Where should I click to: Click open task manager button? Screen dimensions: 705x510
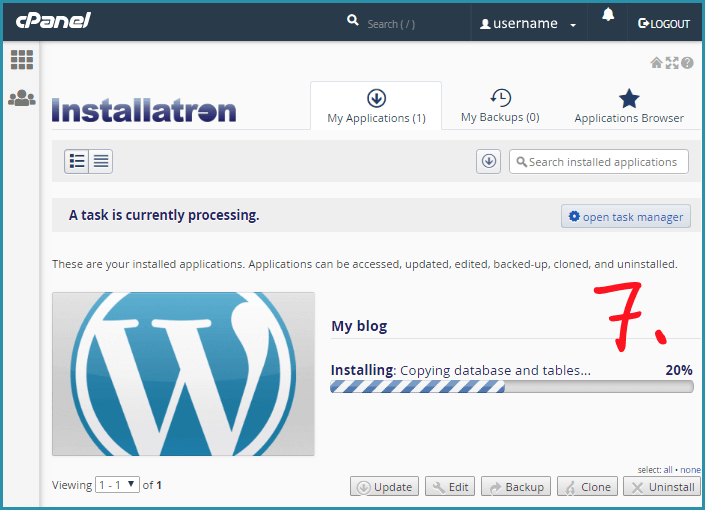[626, 217]
